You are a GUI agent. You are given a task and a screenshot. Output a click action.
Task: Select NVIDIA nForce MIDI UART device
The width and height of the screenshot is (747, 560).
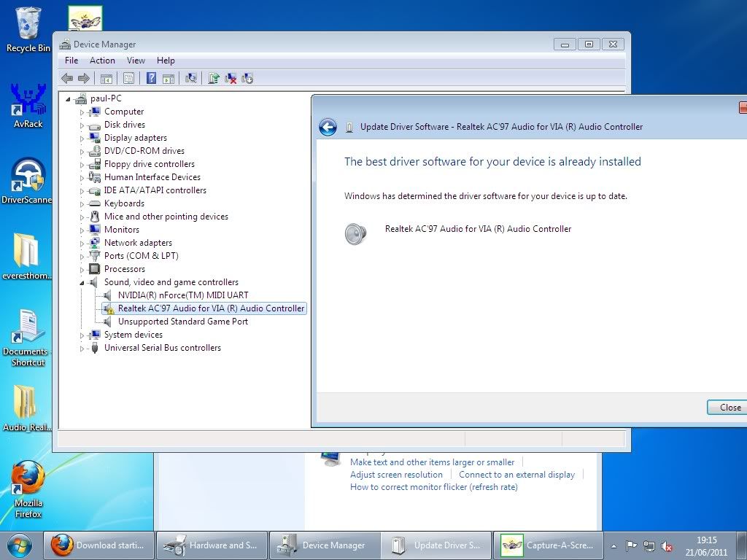click(x=183, y=295)
